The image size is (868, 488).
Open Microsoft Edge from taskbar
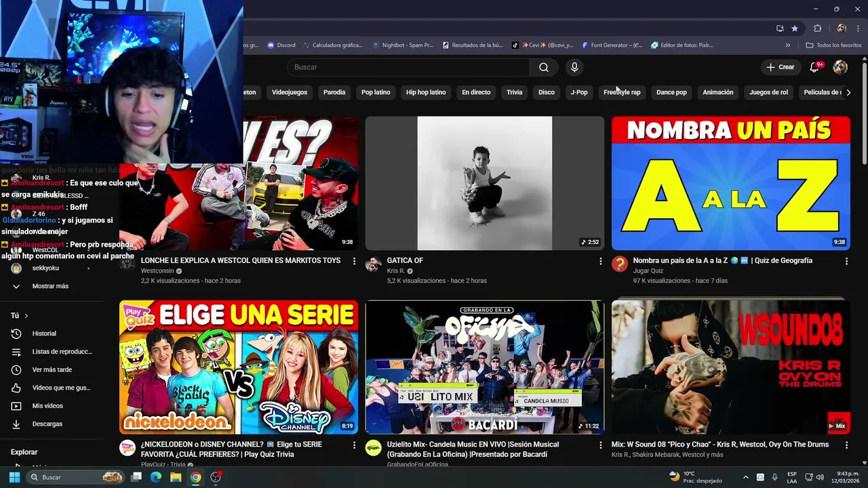click(x=156, y=477)
